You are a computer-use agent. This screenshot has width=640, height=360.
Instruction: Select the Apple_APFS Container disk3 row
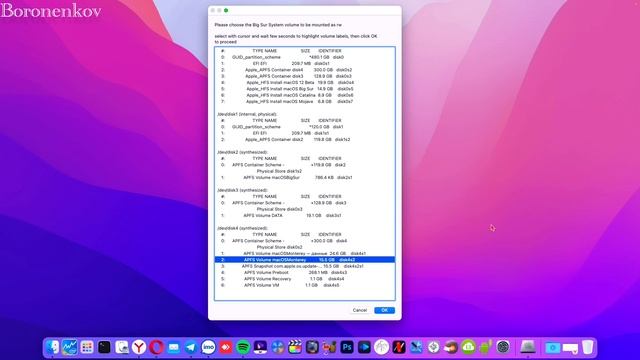click(304, 76)
